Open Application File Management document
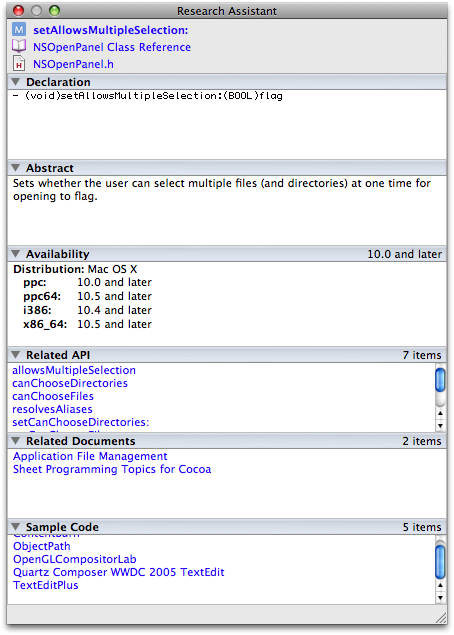 click(90, 456)
